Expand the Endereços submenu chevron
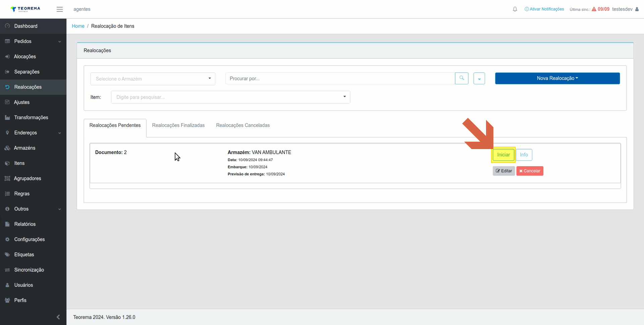This screenshot has height=325, width=644. tap(60, 133)
